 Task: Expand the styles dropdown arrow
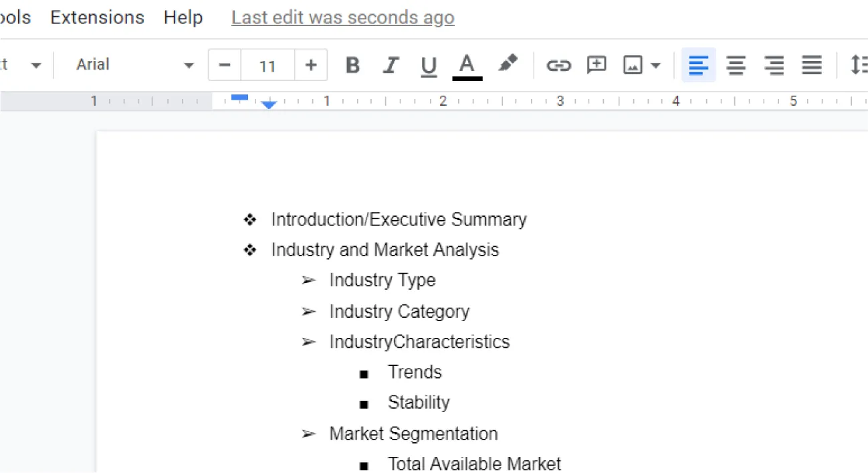point(37,64)
